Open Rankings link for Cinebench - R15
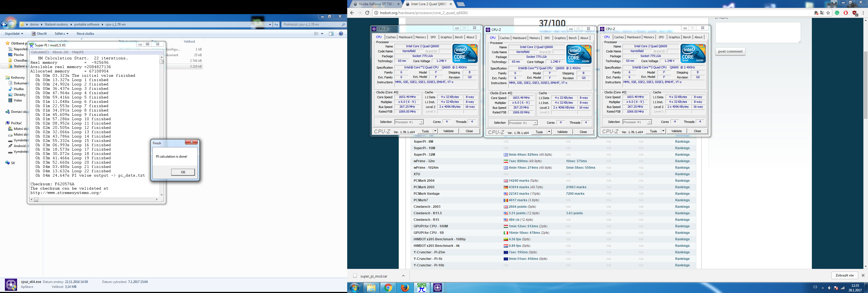This screenshot has width=868, height=293. (x=682, y=220)
